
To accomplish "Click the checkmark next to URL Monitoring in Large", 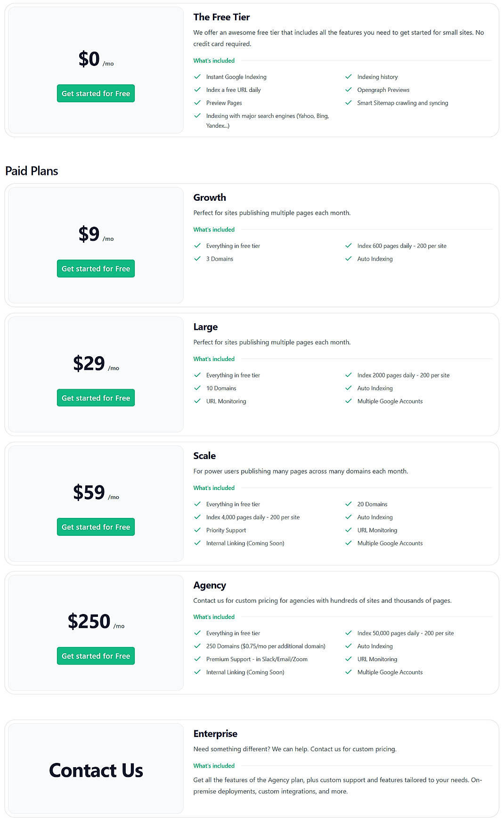I will click(197, 401).
